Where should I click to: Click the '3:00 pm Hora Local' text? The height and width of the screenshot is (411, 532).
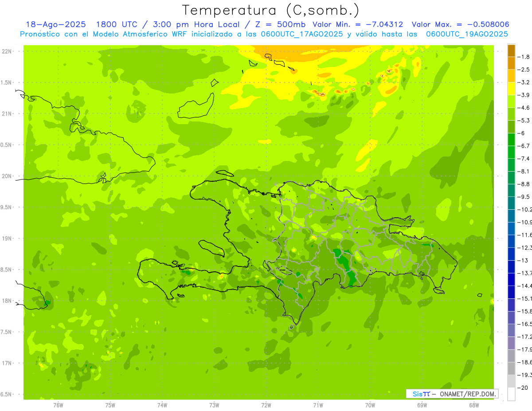point(196,24)
